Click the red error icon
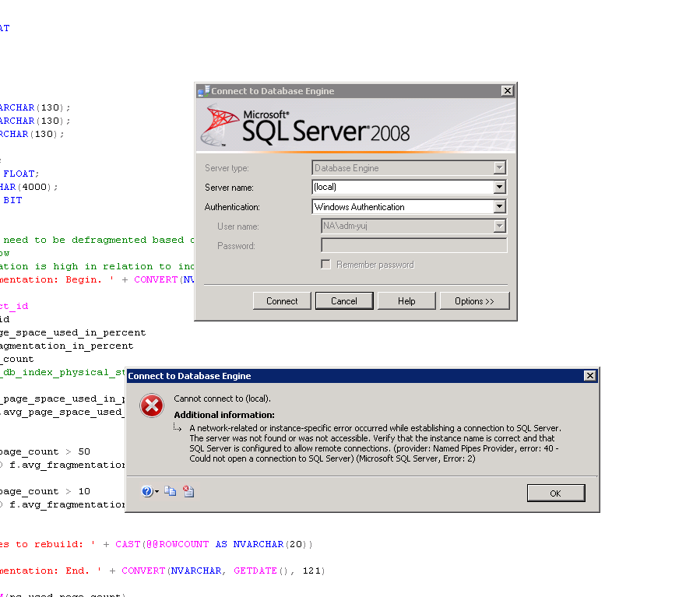700x597 pixels. [152, 406]
